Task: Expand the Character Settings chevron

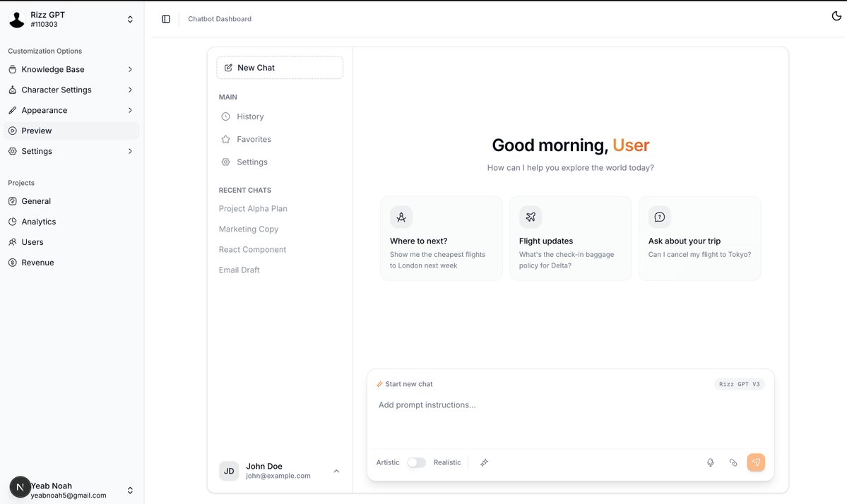Action: click(130, 90)
